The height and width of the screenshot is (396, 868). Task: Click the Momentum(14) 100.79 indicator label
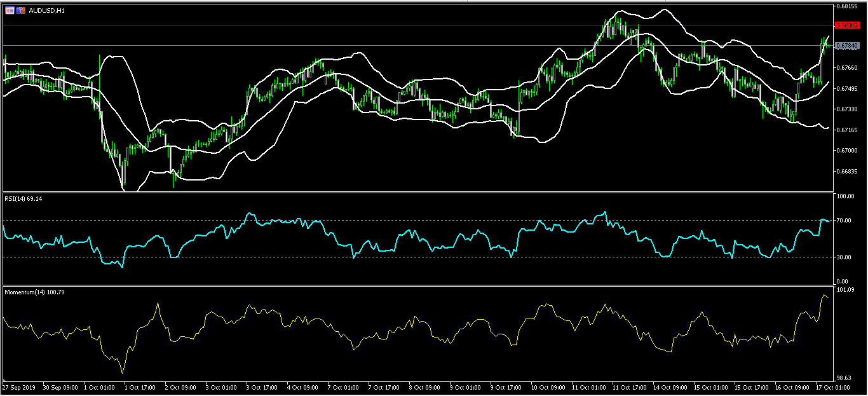click(34, 292)
